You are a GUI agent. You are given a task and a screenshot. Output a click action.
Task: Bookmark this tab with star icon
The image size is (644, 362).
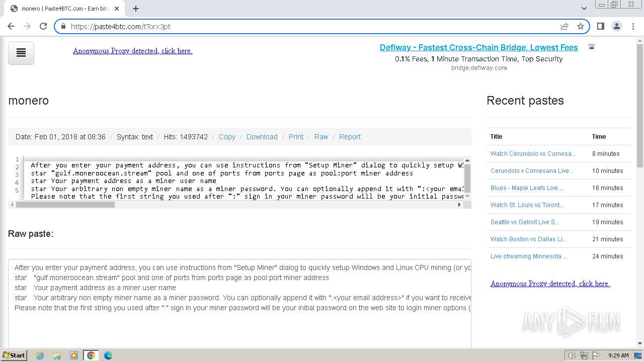tap(581, 26)
